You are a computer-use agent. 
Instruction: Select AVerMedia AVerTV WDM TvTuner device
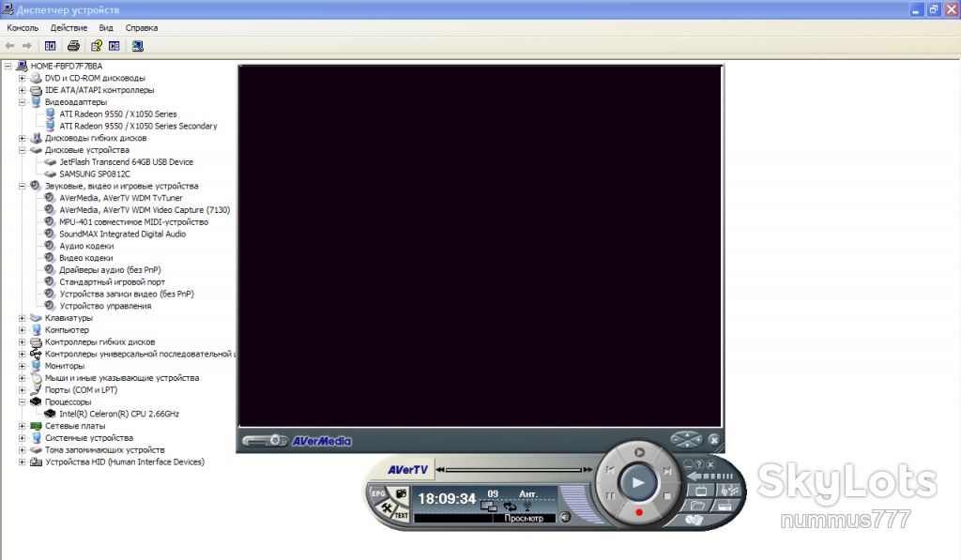click(121, 198)
